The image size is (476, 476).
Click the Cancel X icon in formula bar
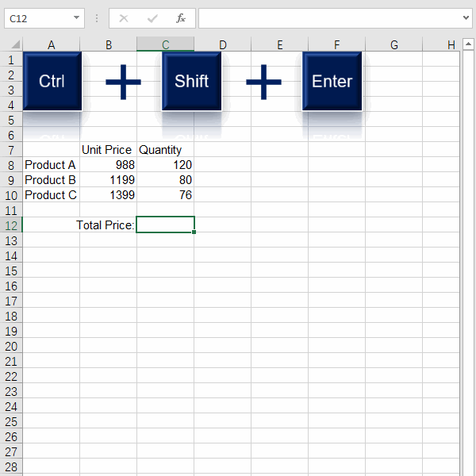(x=124, y=18)
